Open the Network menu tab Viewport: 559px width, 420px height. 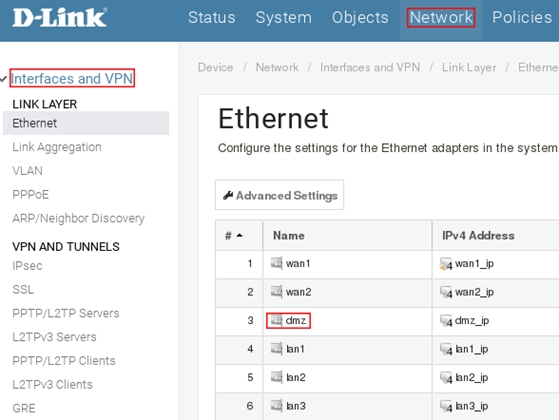coord(441,17)
